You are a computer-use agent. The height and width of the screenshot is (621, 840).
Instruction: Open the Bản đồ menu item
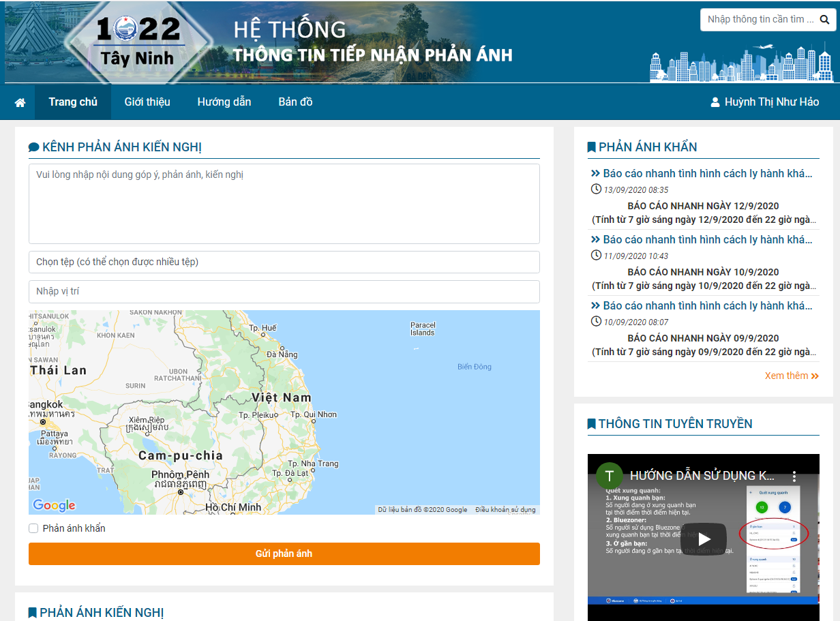click(x=295, y=102)
